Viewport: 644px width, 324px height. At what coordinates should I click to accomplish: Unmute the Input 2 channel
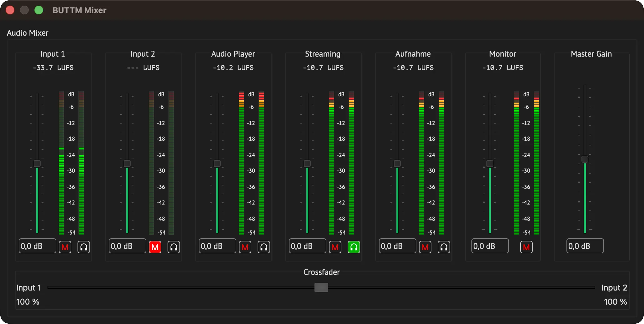(155, 247)
